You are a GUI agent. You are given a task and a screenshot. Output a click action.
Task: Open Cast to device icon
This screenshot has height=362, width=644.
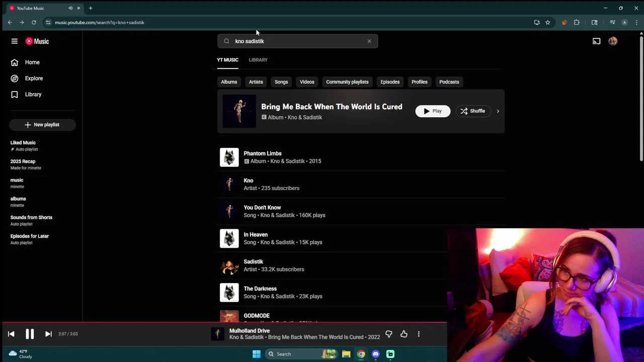pyautogui.click(x=596, y=41)
